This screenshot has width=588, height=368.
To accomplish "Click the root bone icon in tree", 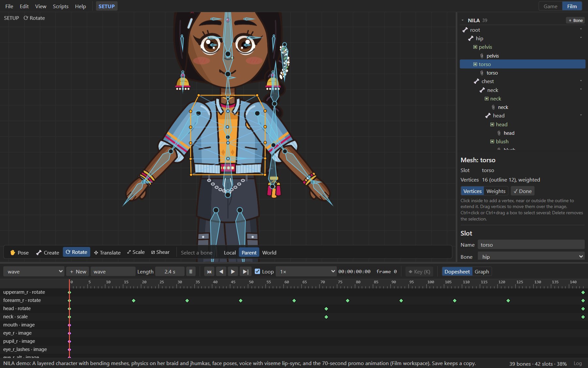I will tap(465, 30).
